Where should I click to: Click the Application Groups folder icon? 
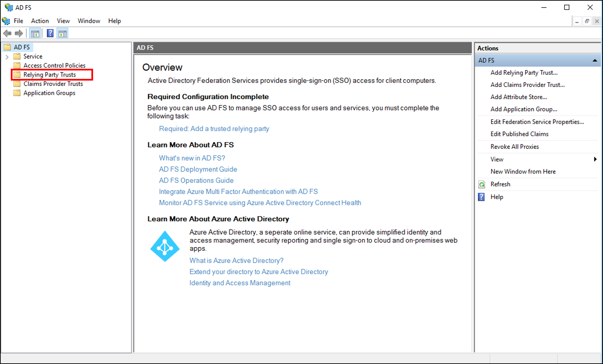pos(17,93)
